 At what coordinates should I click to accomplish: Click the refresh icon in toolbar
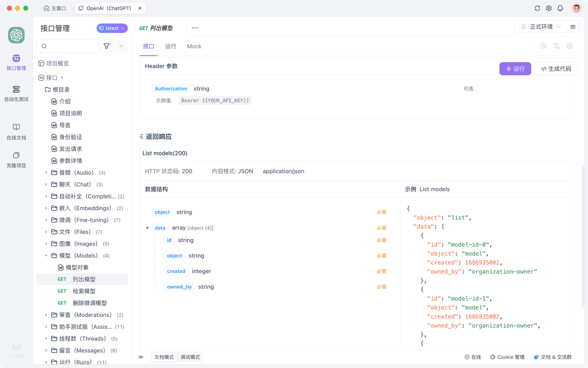pyautogui.click(x=537, y=8)
